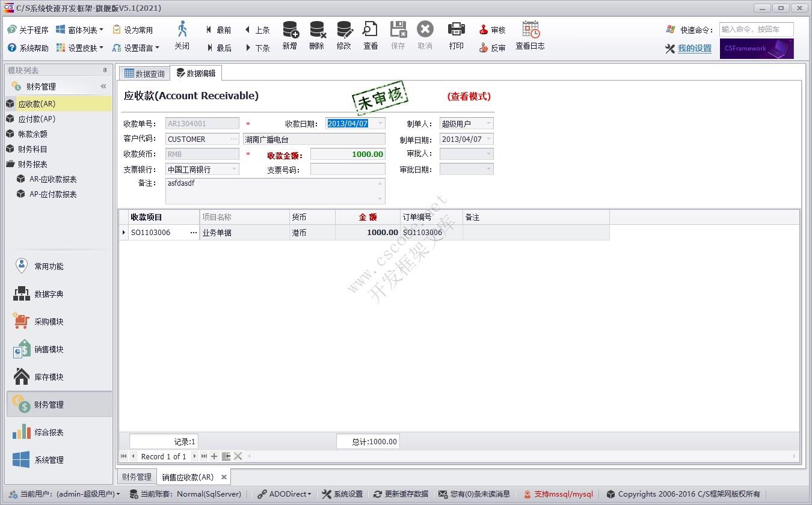Expand the 支票银行 bank combo box
The image size is (812, 505).
point(235,169)
